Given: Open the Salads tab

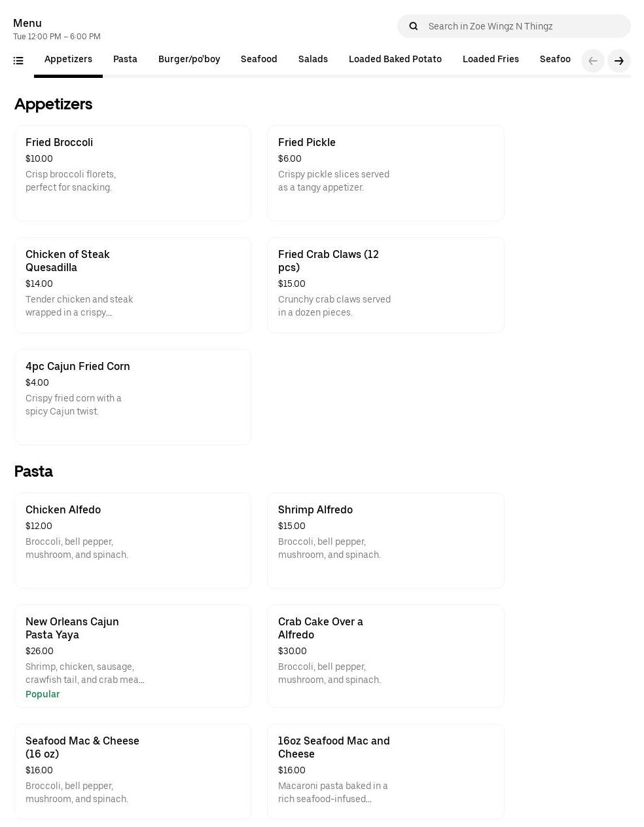Looking at the screenshot, I should point(313,60).
